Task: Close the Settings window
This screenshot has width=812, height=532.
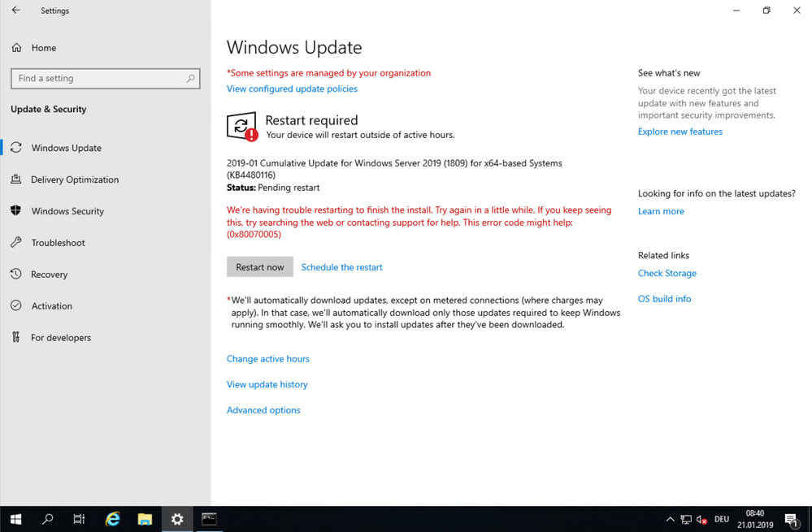Action: click(797, 11)
